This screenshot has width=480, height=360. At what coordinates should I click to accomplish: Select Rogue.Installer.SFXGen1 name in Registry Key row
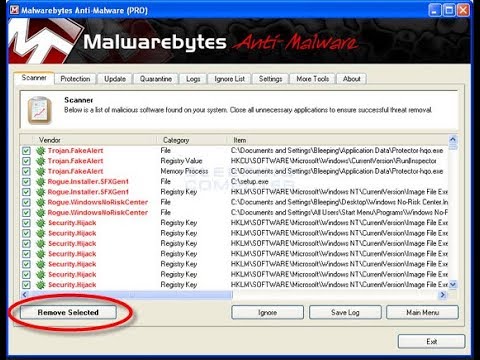(88, 192)
